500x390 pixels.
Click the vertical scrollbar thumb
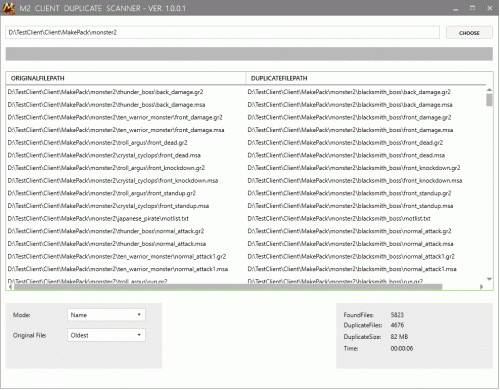(489, 100)
